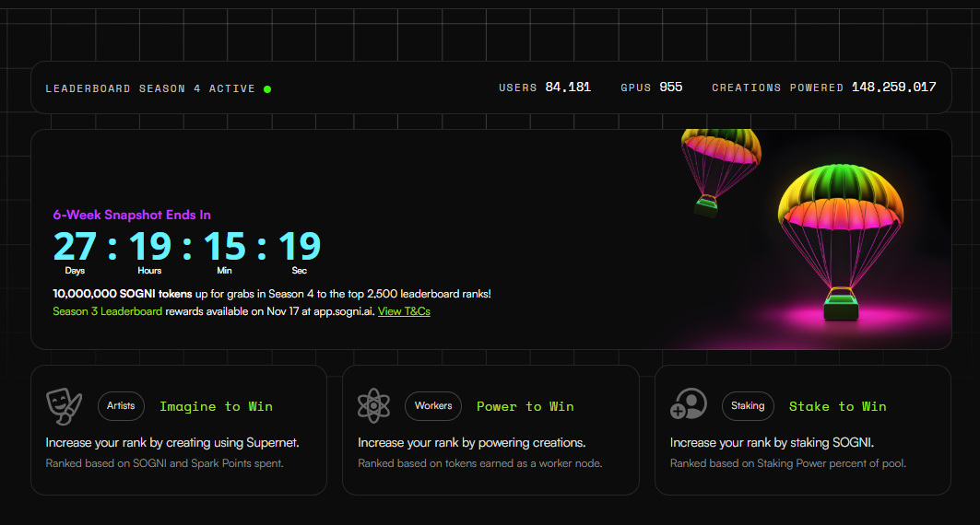Select the Staking pill tag
Screen dimensions: 980x525
pos(748,405)
